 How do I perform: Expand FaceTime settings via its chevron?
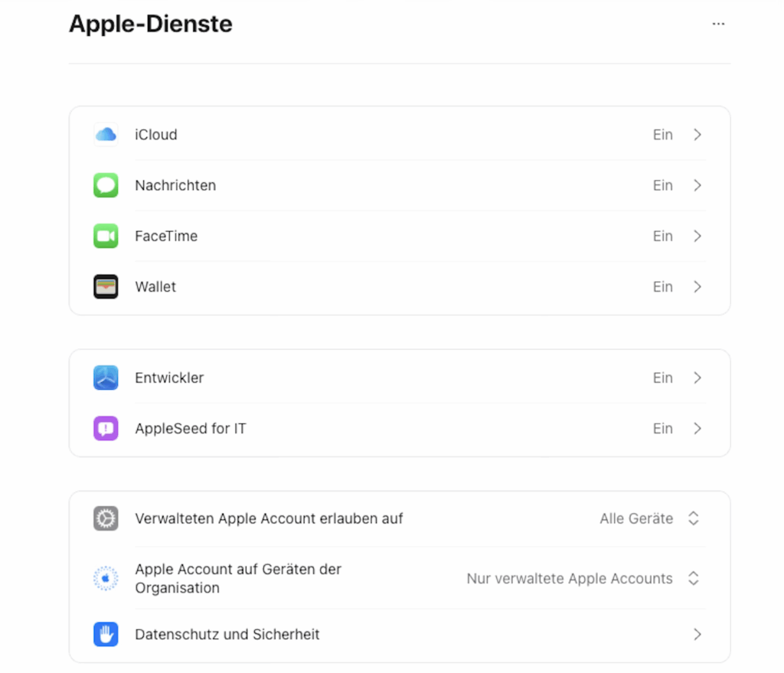697,236
